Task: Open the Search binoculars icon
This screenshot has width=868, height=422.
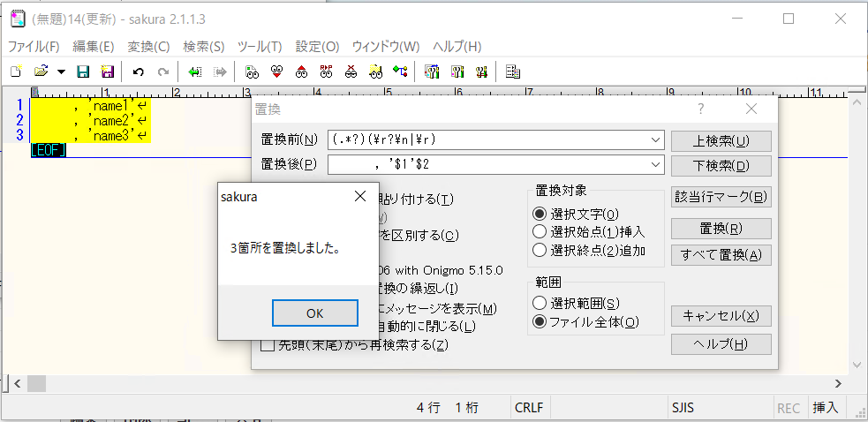Action: (252, 72)
